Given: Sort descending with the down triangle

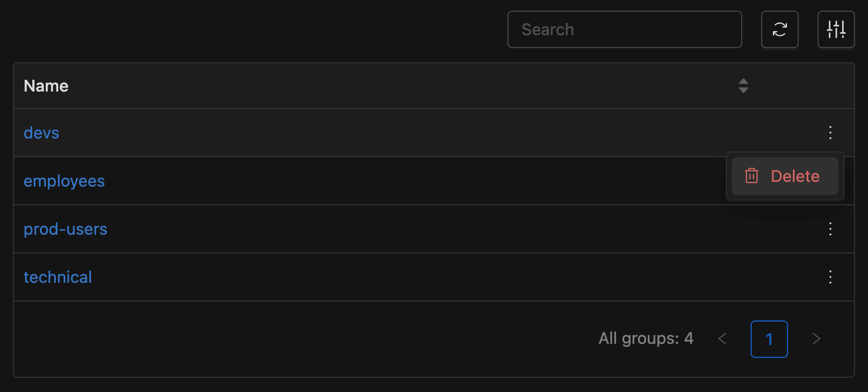Looking at the screenshot, I should point(743,90).
